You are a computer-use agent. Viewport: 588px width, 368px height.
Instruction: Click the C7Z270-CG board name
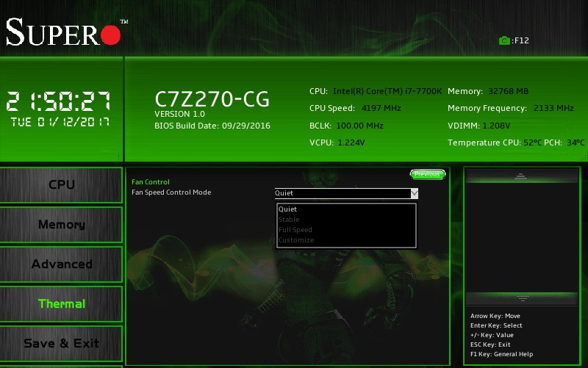(212, 99)
